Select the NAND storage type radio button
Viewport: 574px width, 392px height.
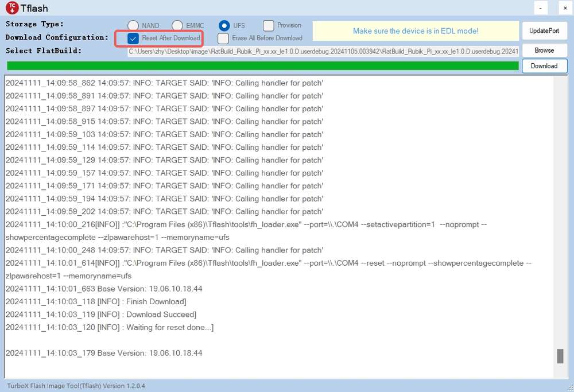coord(133,25)
